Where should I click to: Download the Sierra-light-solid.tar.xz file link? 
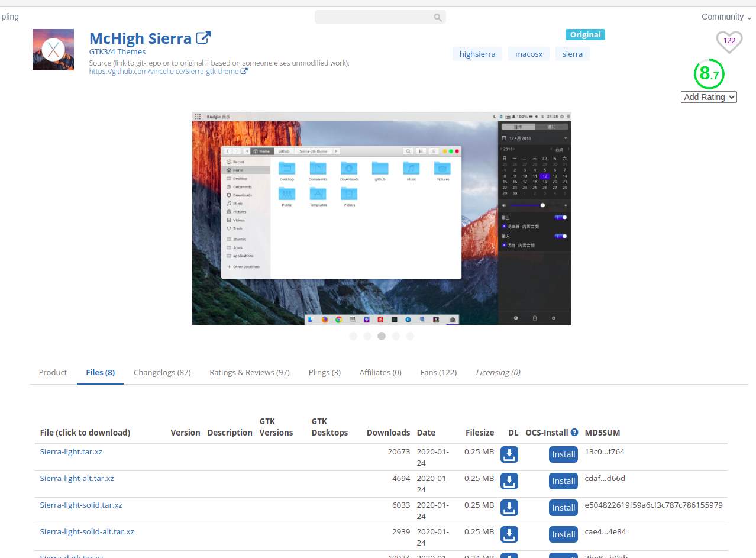click(x=81, y=505)
